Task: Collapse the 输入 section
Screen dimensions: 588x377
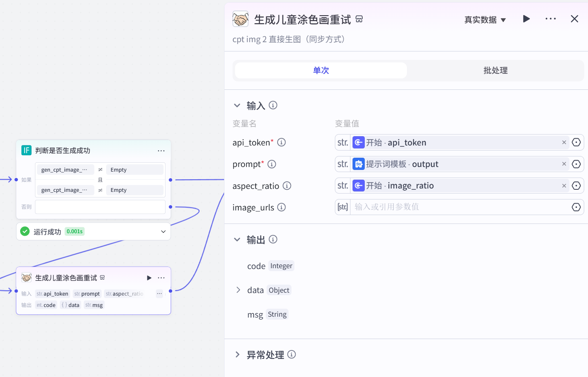Action: click(x=237, y=105)
